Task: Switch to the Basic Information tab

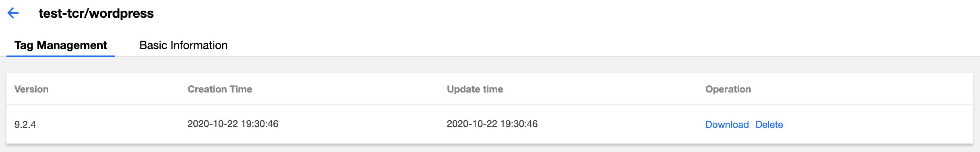Action: coord(183,45)
